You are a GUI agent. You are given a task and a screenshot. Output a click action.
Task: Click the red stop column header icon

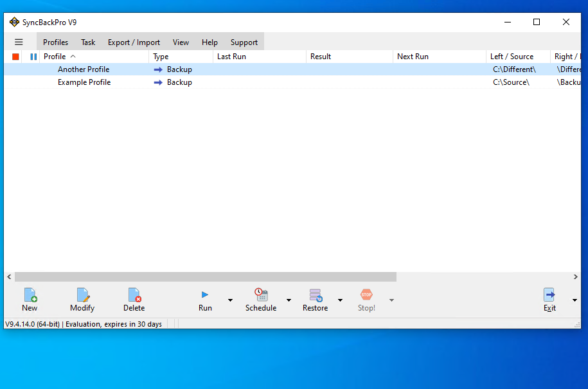15,57
